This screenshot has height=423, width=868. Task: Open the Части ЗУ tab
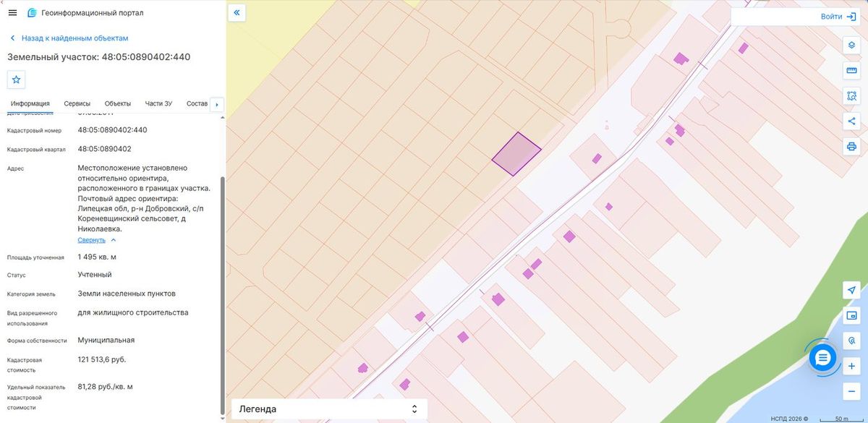point(158,103)
